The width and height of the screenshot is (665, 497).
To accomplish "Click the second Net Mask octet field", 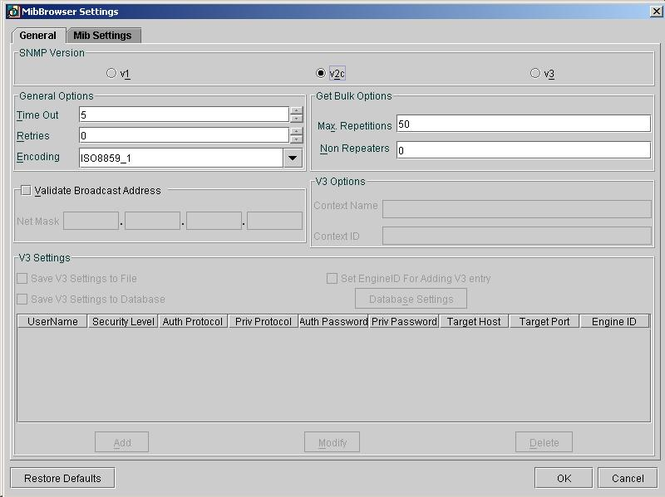I will (152, 221).
